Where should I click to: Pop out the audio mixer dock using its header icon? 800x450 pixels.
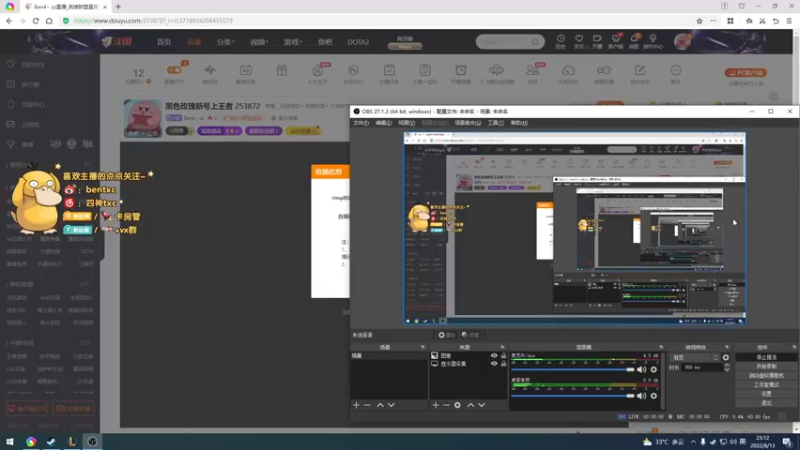[x=661, y=347]
